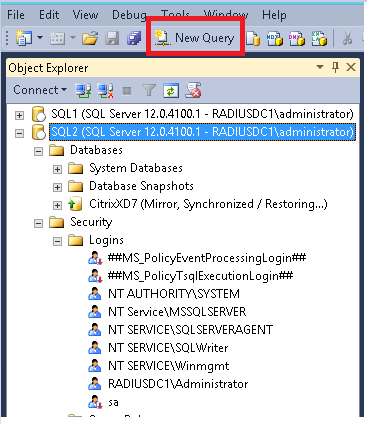
Task: Click the SQL1 server database icon
Action: [38, 114]
